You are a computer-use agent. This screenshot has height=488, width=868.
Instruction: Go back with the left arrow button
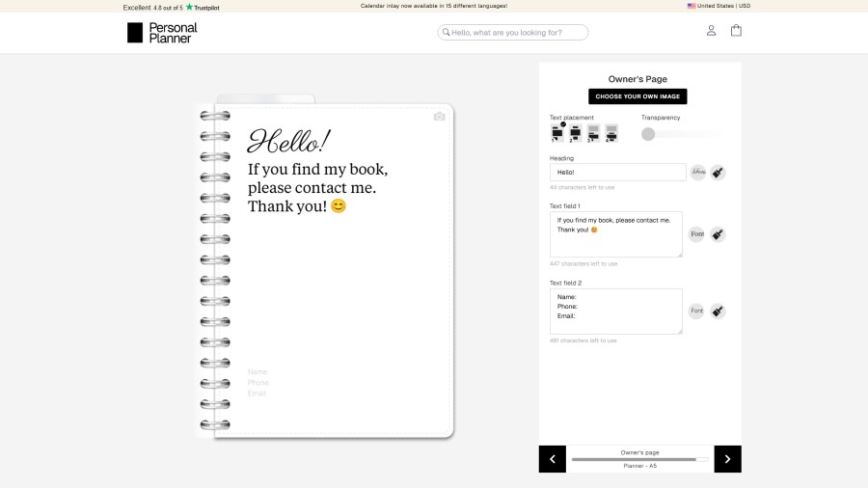553,459
